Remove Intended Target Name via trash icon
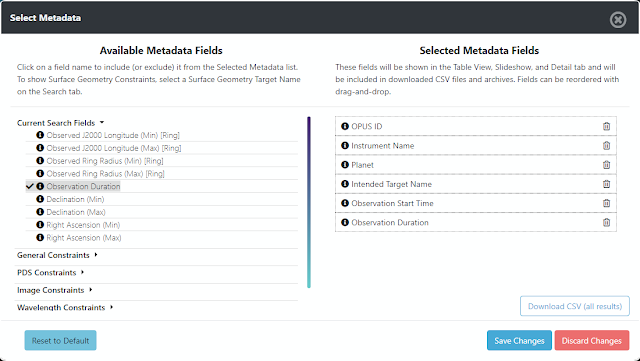Viewport: 640px width, 361px height. [607, 184]
